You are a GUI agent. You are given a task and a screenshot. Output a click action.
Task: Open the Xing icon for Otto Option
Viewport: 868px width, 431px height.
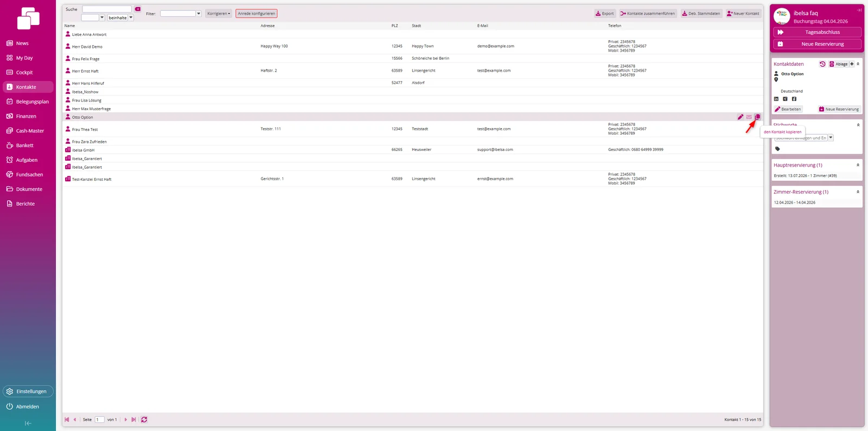785,99
